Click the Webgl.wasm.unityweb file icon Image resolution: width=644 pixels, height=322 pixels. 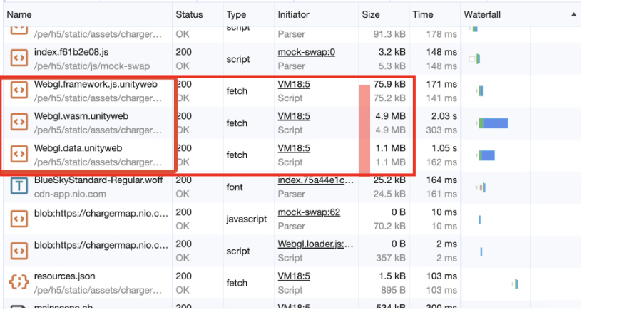coord(19,123)
